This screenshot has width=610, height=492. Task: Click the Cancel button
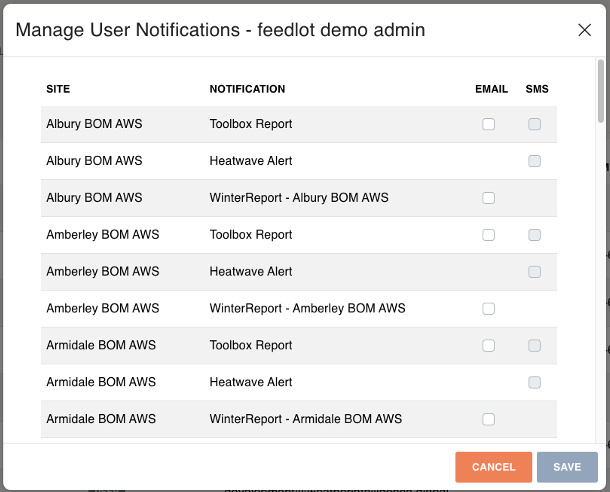click(493, 467)
